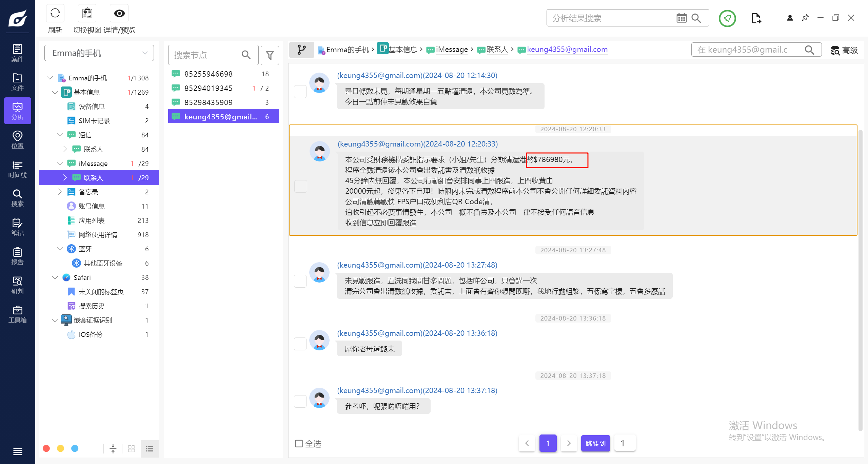Open the Emma的手机 device dropdown

point(99,53)
